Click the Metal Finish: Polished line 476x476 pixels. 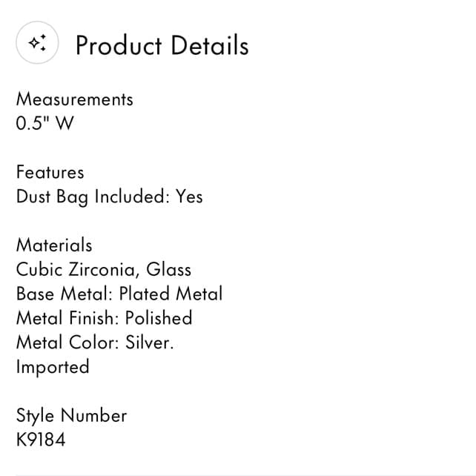[x=105, y=318]
